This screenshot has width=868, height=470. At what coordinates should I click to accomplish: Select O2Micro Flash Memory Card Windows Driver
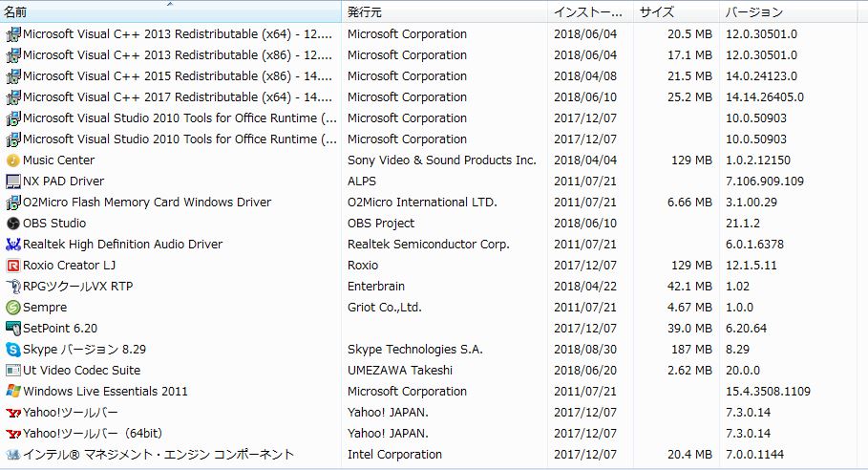tap(146, 203)
